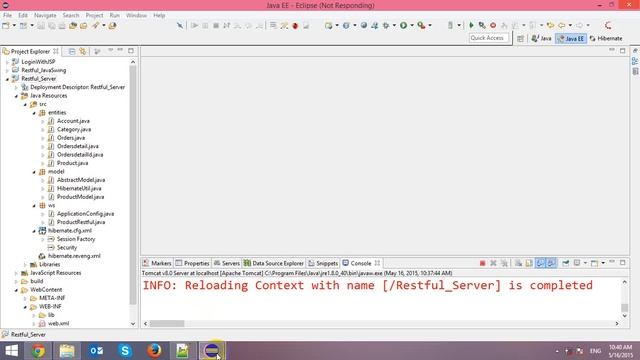Switch to the Java EE perspective

570,38
